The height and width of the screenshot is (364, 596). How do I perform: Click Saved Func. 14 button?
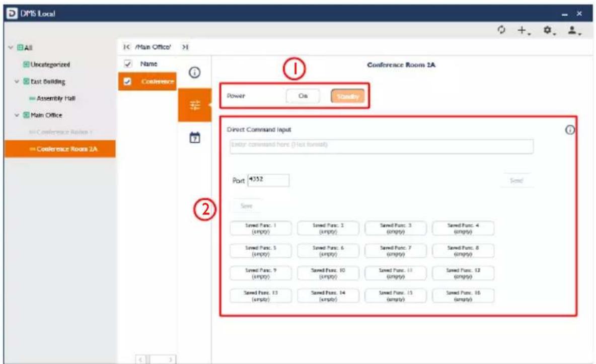328,296
